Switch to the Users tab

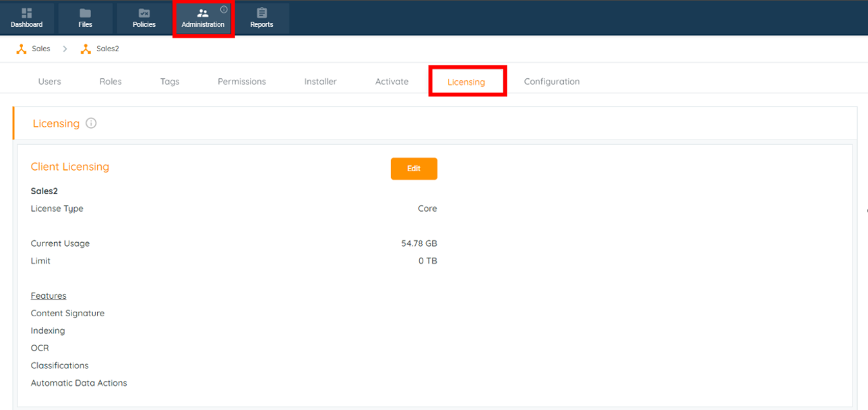click(49, 82)
